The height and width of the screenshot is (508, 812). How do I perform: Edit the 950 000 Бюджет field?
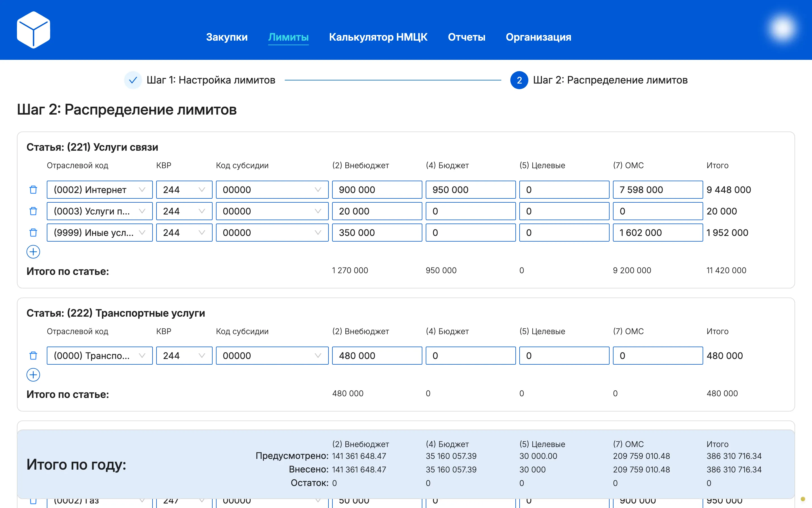coord(471,189)
